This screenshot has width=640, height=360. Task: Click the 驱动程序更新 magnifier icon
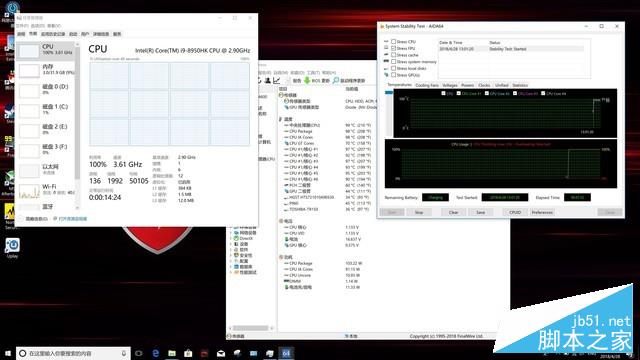point(336,80)
